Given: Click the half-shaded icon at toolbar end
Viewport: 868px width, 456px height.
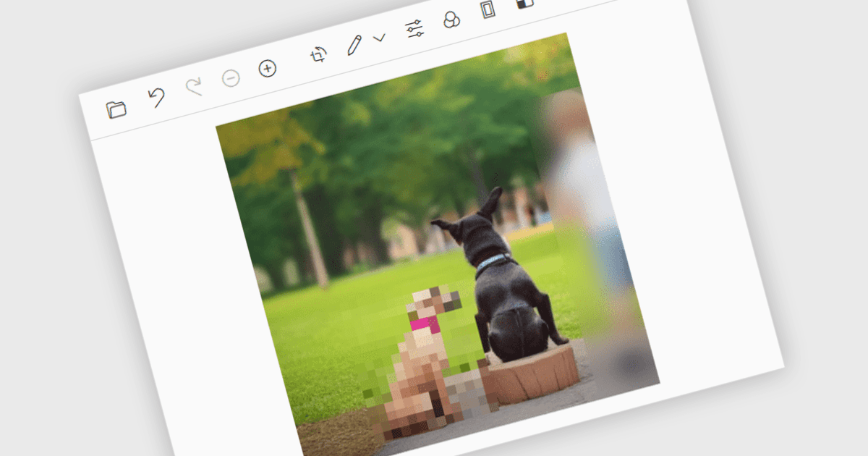Looking at the screenshot, I should pos(525,2).
